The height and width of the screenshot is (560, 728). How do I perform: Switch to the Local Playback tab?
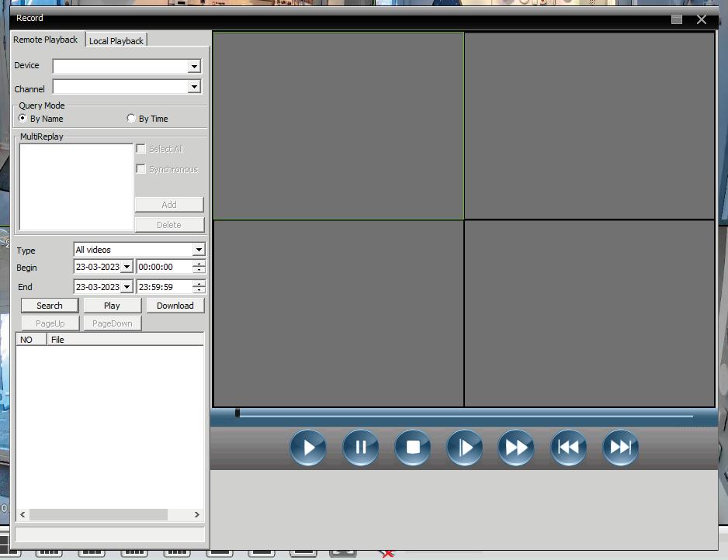[116, 41]
